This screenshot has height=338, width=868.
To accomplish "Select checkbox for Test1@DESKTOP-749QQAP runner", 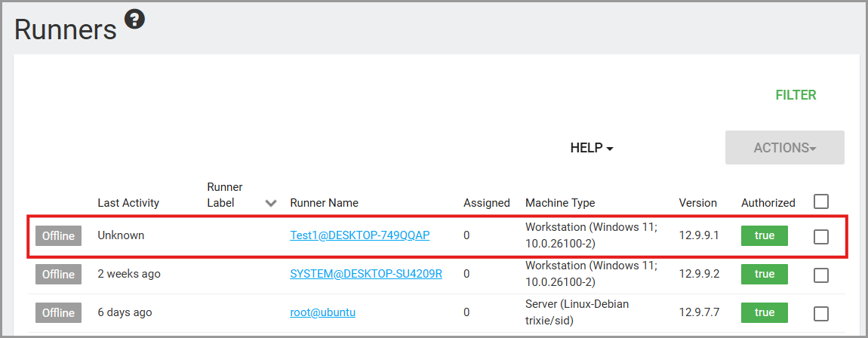I will pyautogui.click(x=821, y=237).
